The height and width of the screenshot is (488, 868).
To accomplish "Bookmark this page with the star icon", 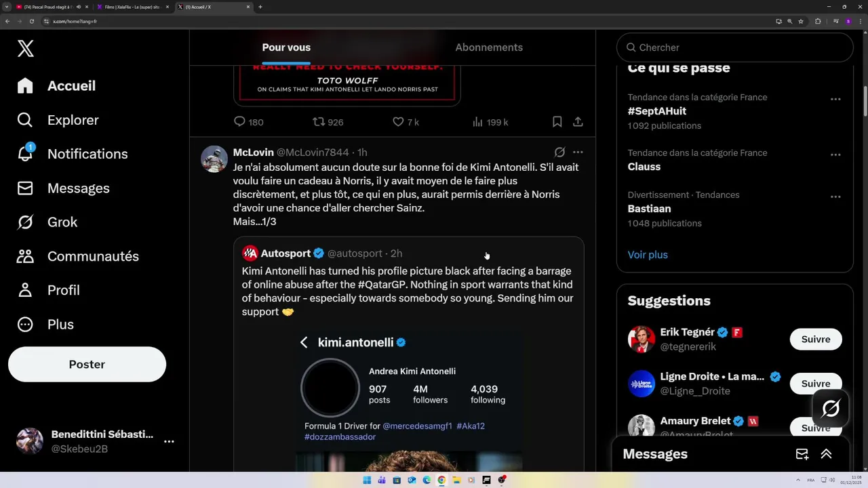I will [x=801, y=21].
